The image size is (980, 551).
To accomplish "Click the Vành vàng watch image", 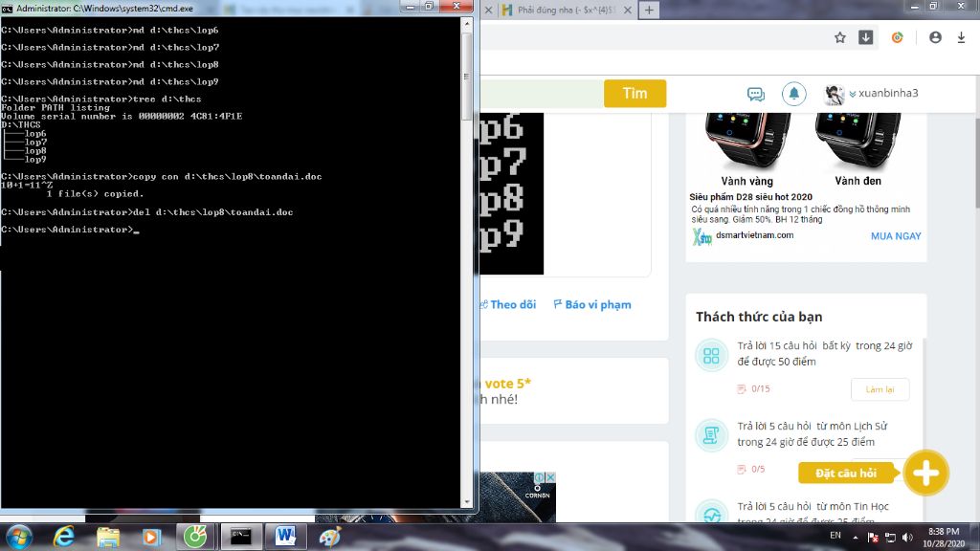I will pyautogui.click(x=747, y=141).
